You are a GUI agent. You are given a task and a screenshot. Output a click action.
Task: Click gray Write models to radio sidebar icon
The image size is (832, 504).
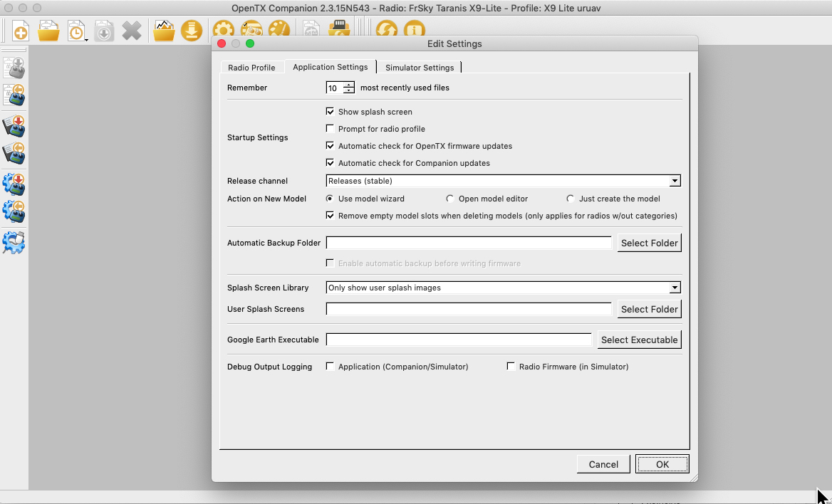coord(14,68)
